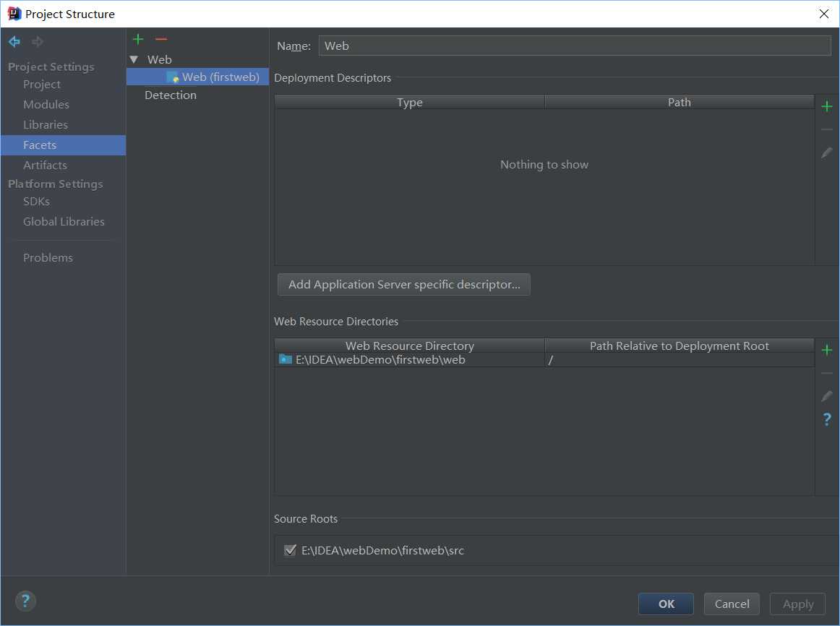The width and height of the screenshot is (840, 626).
Task: Edit the deployment descriptor with the pencil icon
Action: tap(826, 153)
